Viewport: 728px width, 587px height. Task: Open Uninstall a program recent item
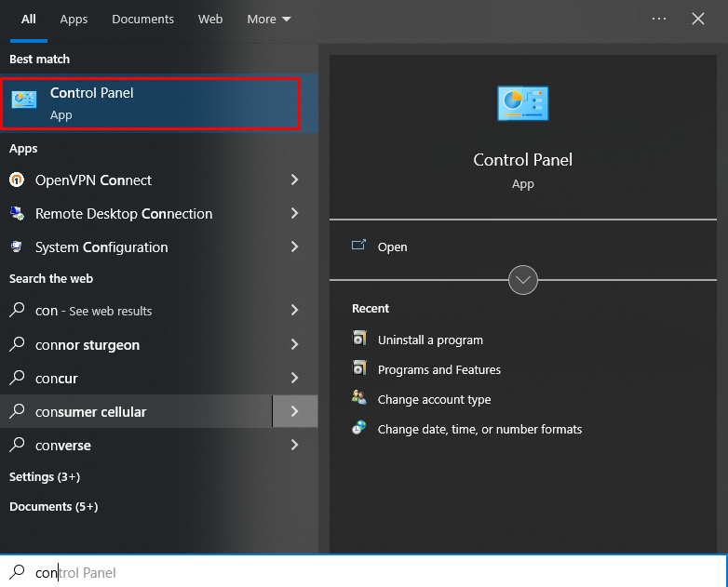pyautogui.click(x=430, y=340)
